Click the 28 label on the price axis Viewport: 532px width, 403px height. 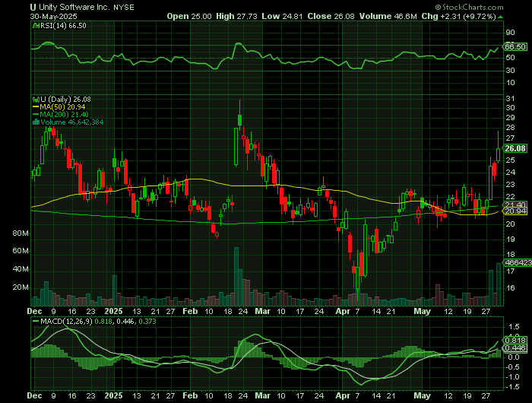point(510,128)
